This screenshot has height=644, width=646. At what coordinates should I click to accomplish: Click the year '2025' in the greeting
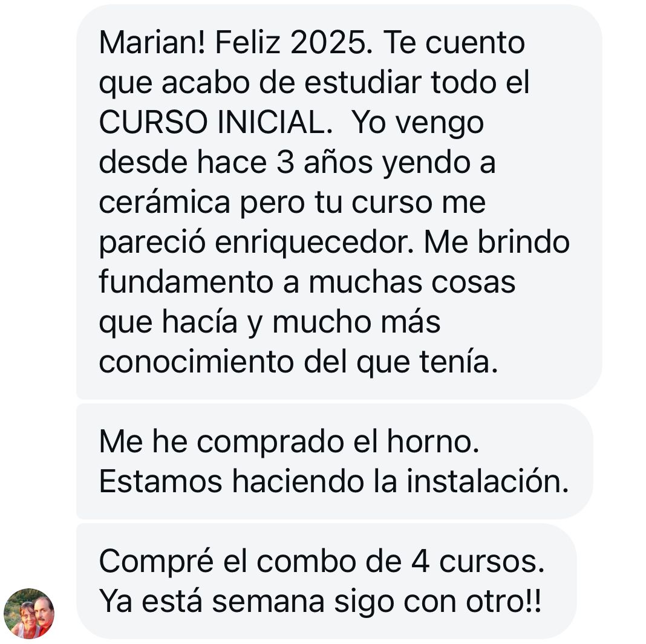tap(331, 42)
